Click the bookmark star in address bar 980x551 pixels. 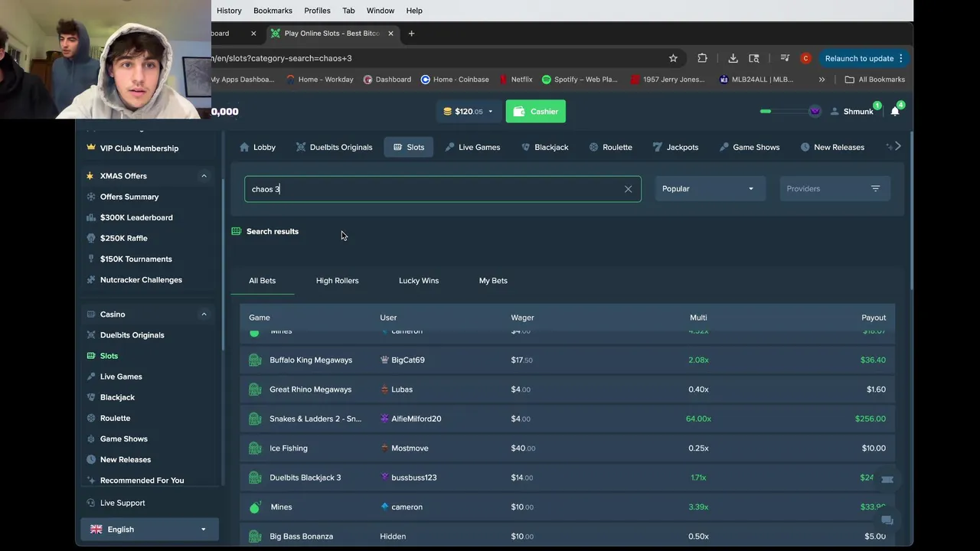pyautogui.click(x=673, y=58)
